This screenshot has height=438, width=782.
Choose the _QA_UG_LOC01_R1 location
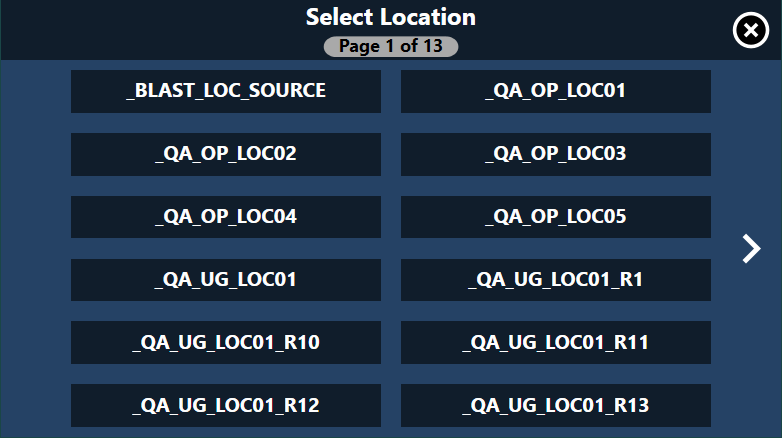pos(556,280)
